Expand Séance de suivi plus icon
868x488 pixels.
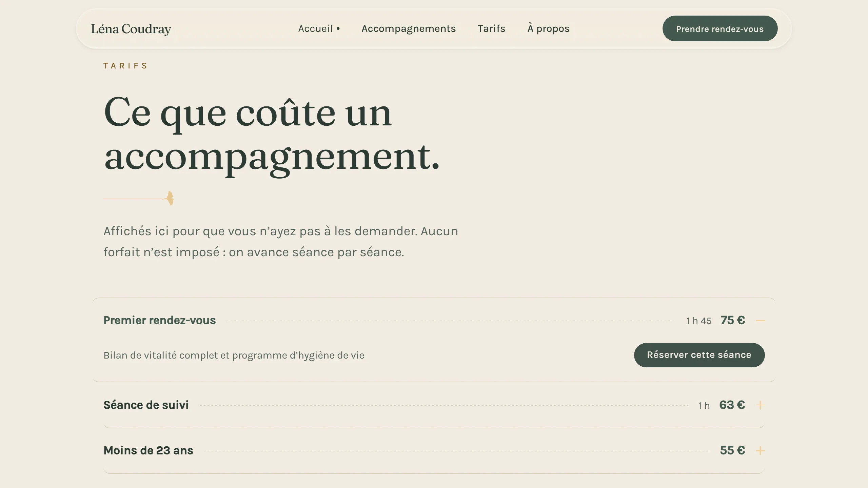(x=760, y=405)
